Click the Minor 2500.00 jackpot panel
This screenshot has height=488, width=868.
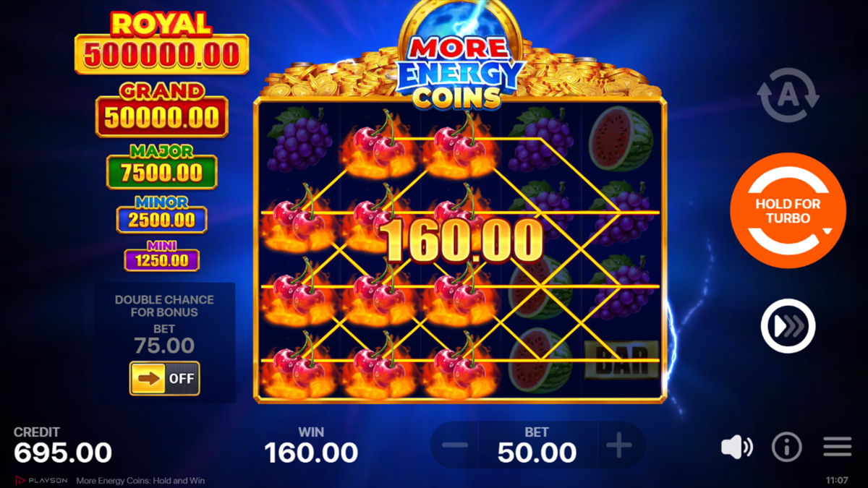(x=161, y=215)
